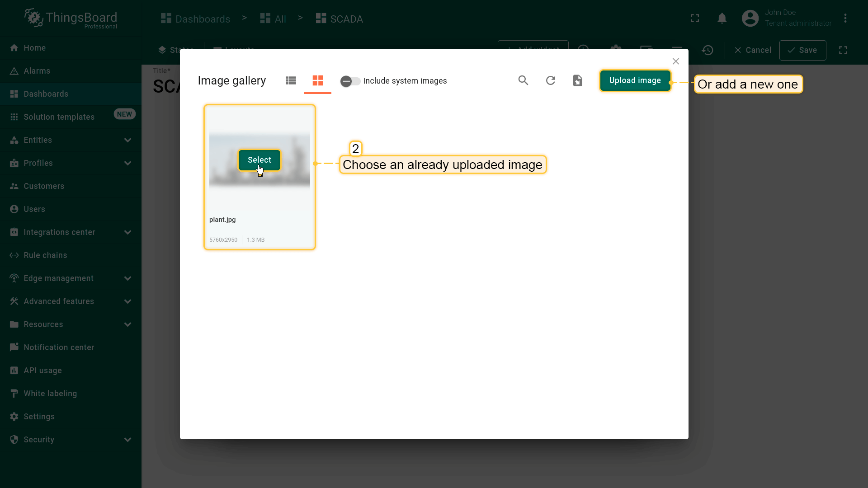Enable Include system images toggle
The height and width of the screenshot is (488, 868).
(x=350, y=81)
